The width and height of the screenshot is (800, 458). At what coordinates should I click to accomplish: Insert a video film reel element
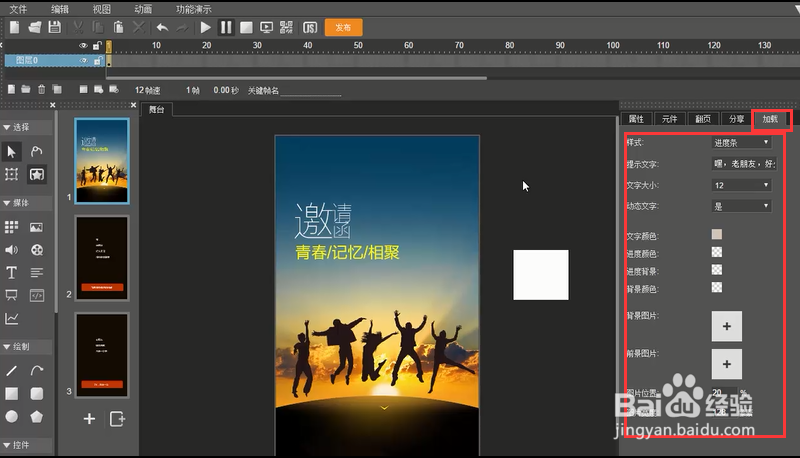37,250
